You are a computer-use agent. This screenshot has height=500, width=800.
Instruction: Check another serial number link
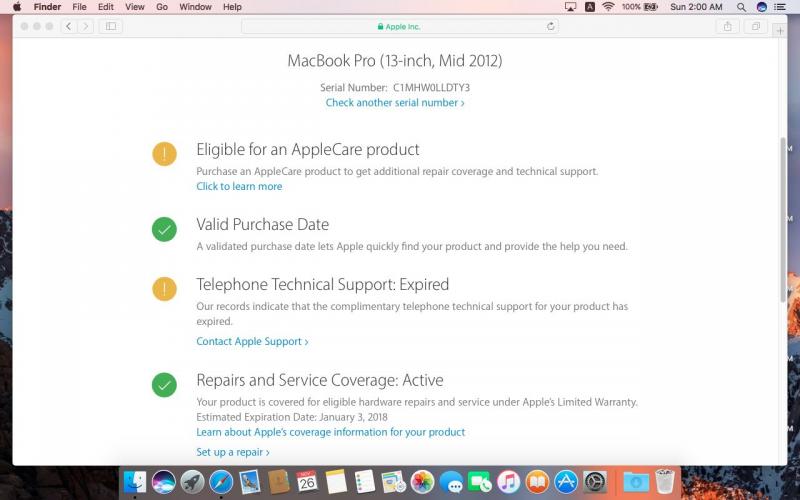pyautogui.click(x=395, y=103)
